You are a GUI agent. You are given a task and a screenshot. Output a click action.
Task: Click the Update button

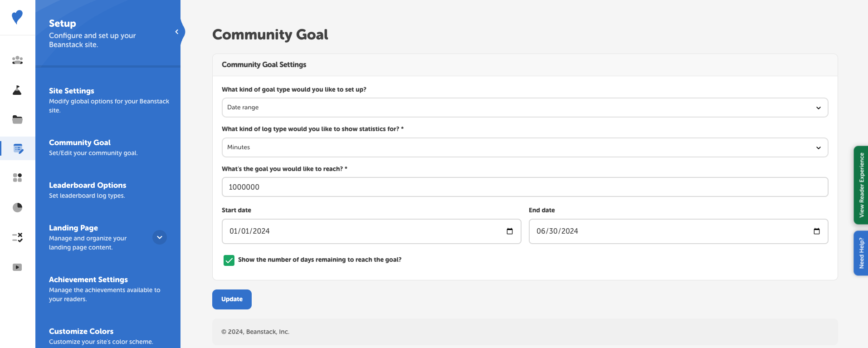[x=232, y=299]
